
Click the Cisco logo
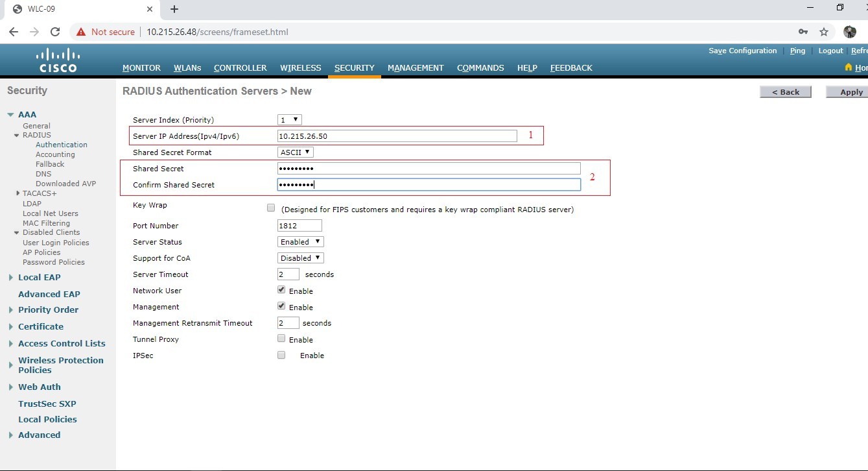pos(57,60)
